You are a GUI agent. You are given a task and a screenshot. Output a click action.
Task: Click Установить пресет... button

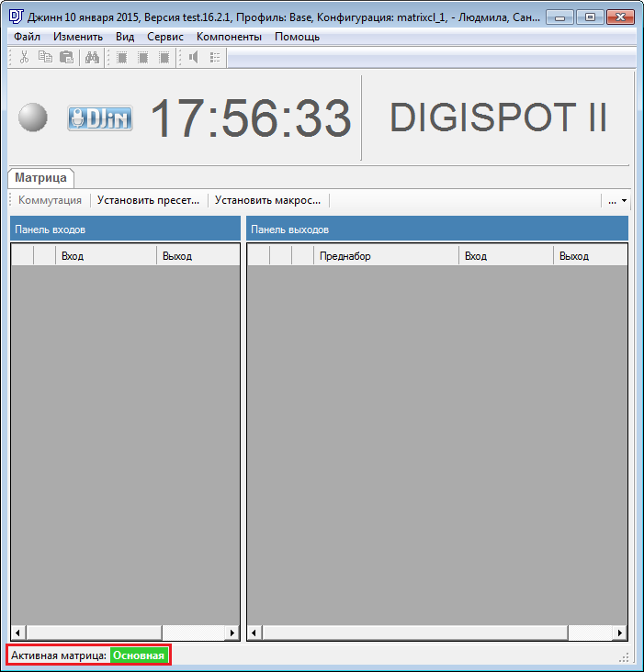(148, 200)
